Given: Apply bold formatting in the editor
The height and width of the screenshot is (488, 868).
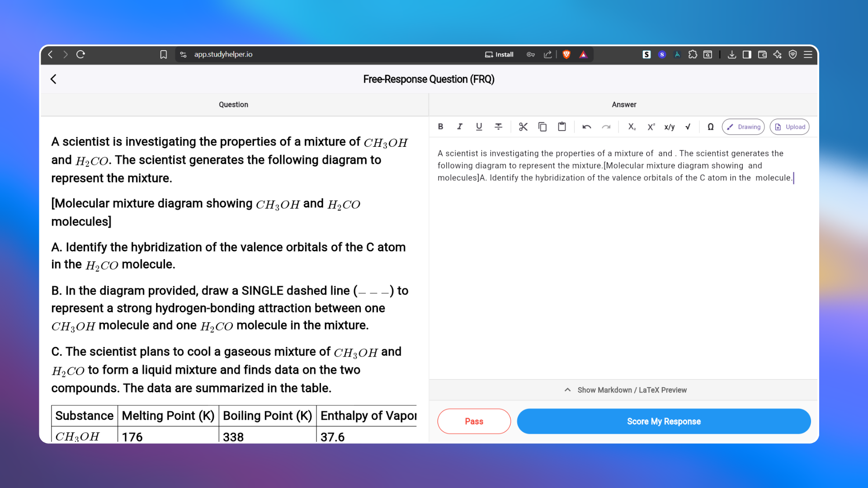Looking at the screenshot, I should tap(440, 127).
